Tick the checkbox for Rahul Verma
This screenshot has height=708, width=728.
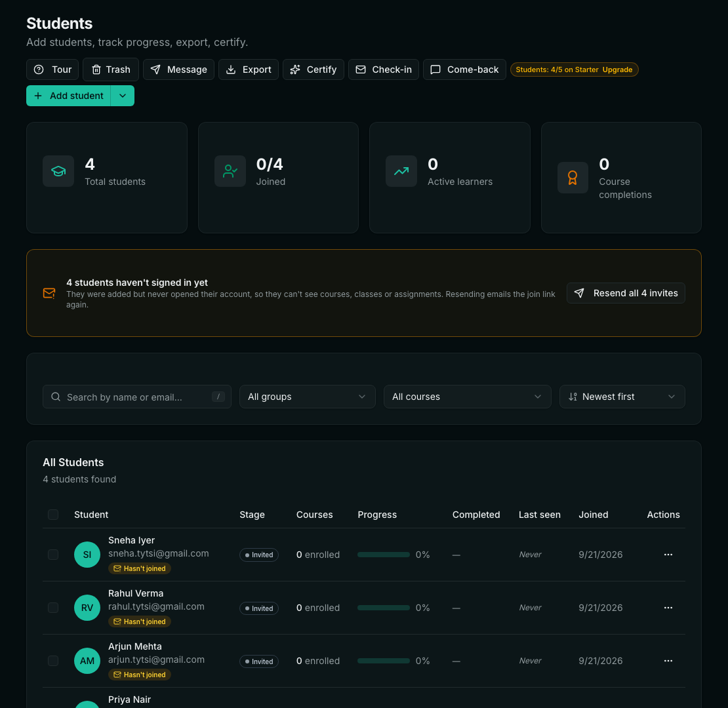tap(53, 608)
